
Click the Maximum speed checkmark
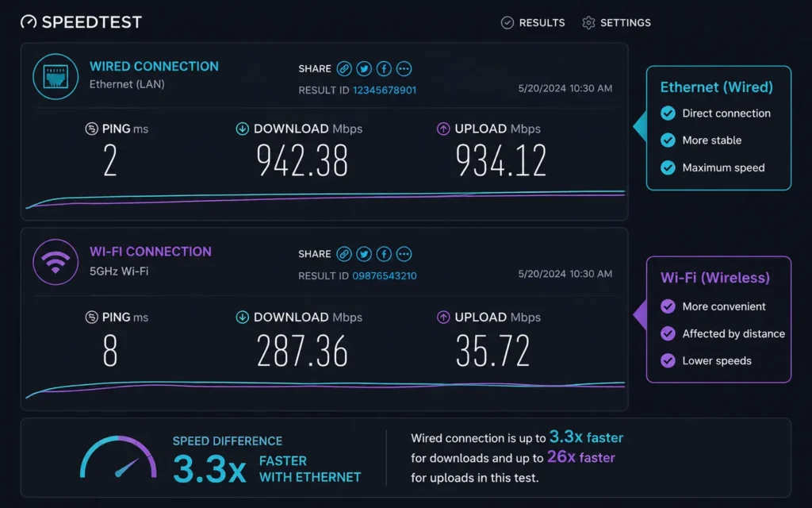668,167
